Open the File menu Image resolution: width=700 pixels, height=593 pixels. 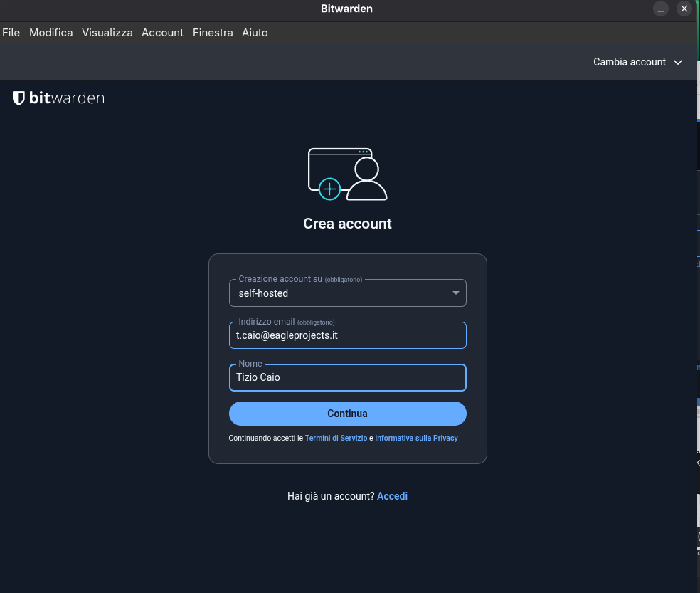[x=11, y=33]
